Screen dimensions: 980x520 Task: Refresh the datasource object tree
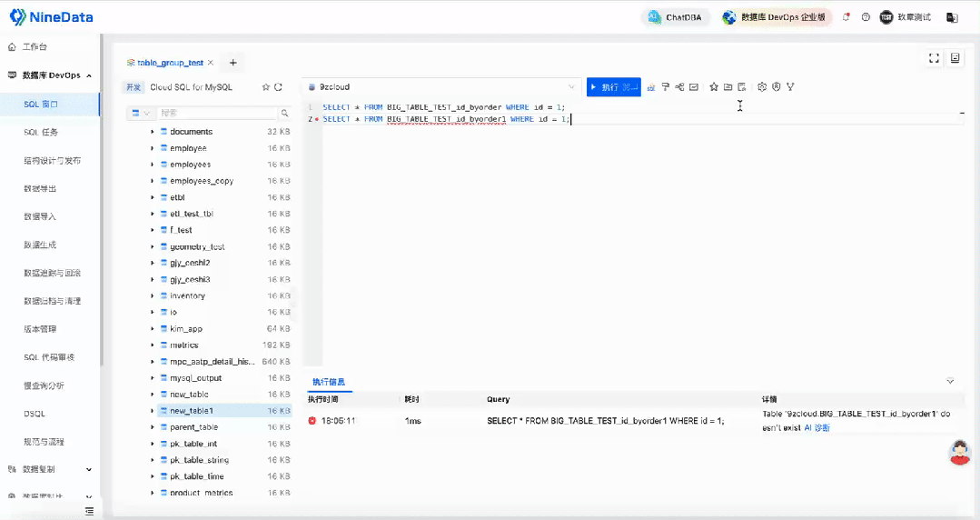278,87
